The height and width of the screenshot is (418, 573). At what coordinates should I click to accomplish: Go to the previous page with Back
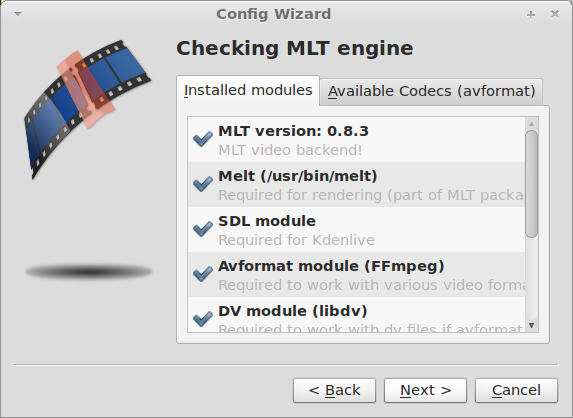(334, 390)
